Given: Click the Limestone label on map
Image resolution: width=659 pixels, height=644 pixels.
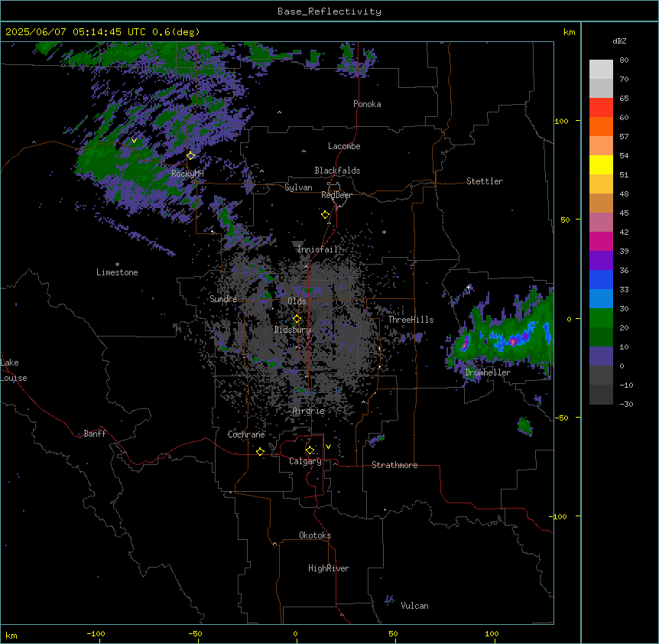Looking at the screenshot, I should (117, 272).
